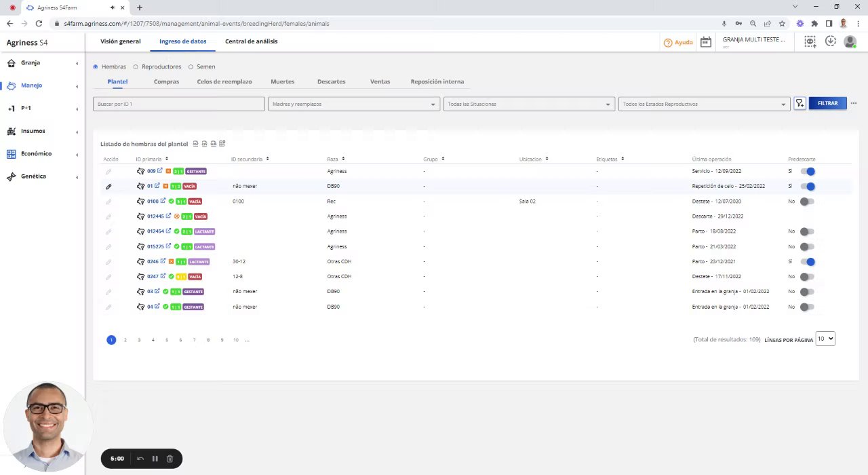
Task: Click the Insumos icon in the sidebar
Action: (12, 131)
